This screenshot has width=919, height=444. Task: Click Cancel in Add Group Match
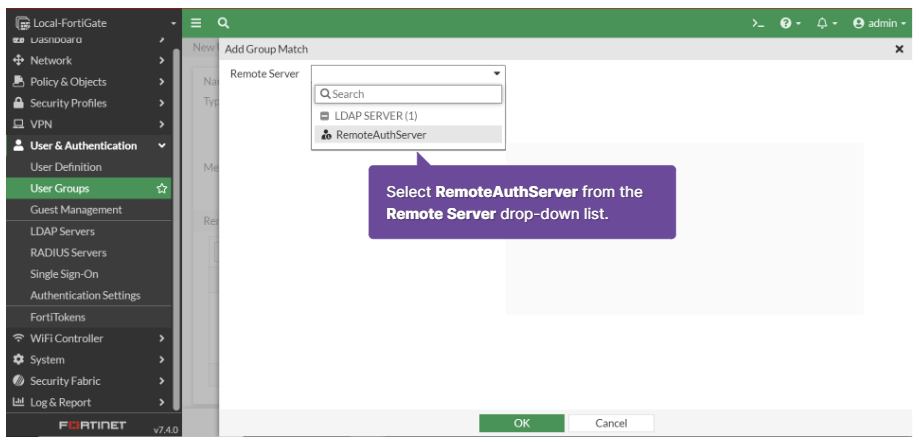pos(611,423)
